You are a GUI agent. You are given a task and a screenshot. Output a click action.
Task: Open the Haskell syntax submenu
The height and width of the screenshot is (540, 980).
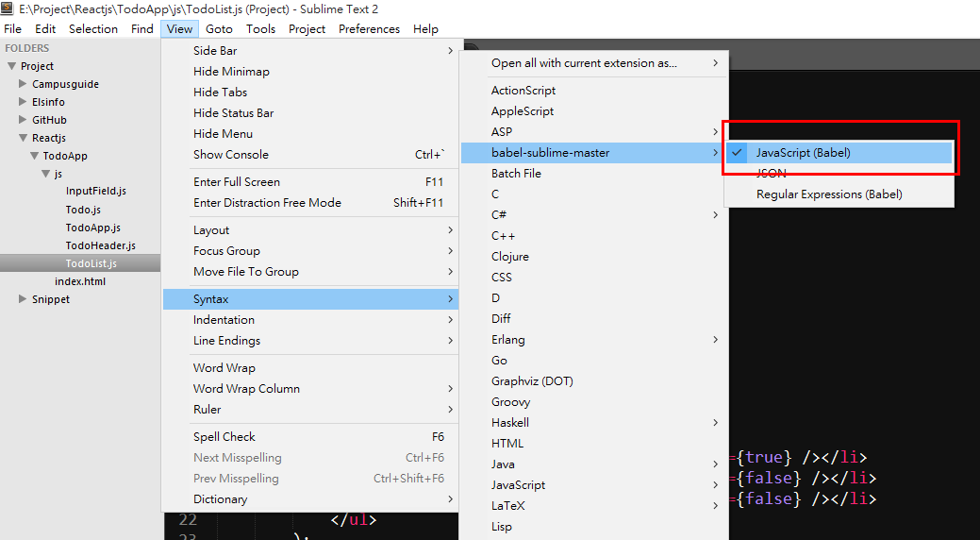(593, 422)
